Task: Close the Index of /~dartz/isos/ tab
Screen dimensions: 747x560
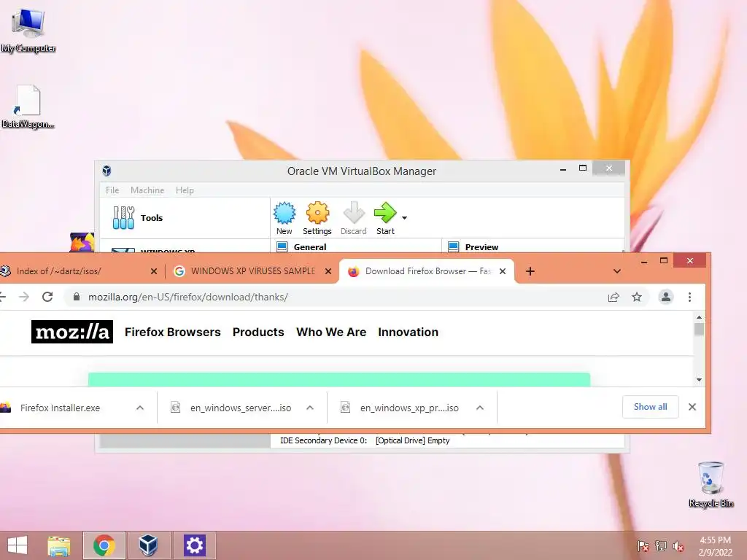Action: pos(154,271)
